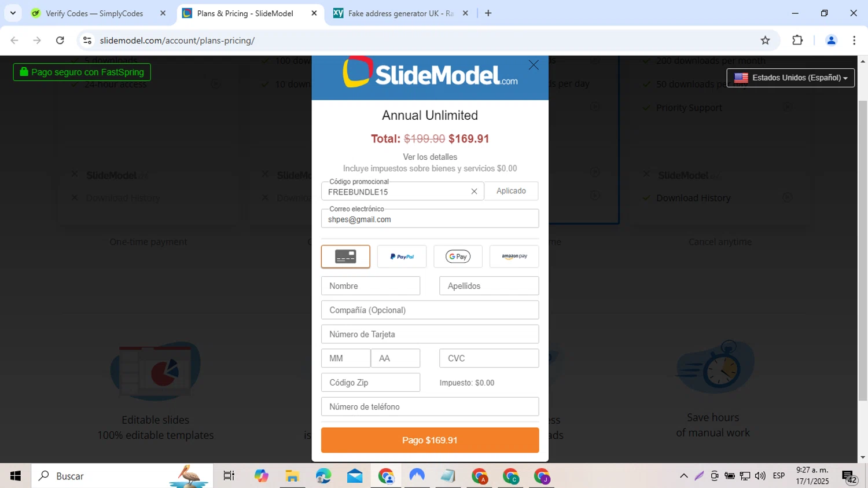Open a new browser tab

[488, 13]
